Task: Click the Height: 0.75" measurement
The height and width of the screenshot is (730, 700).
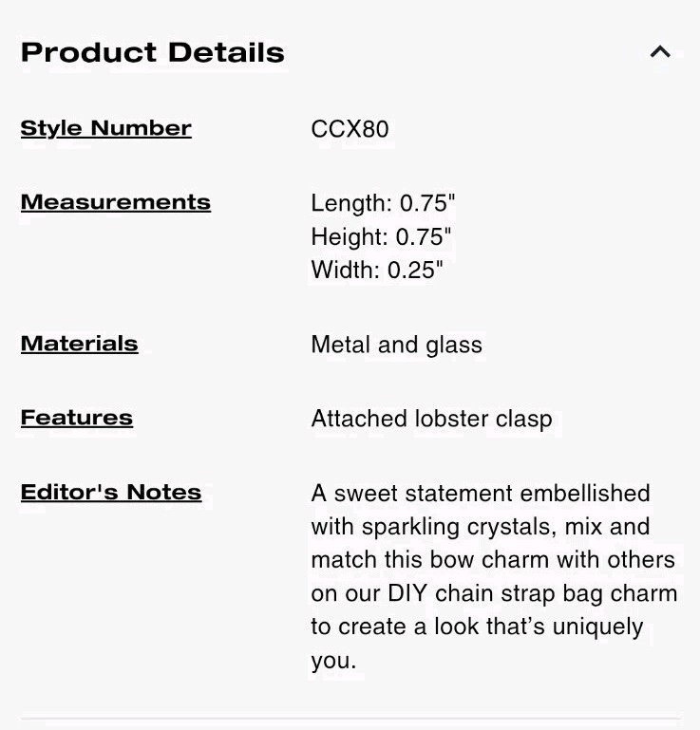Action: pyautogui.click(x=381, y=236)
